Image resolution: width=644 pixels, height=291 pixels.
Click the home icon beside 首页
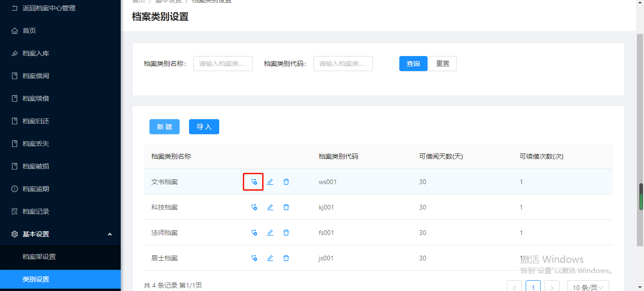point(15,31)
